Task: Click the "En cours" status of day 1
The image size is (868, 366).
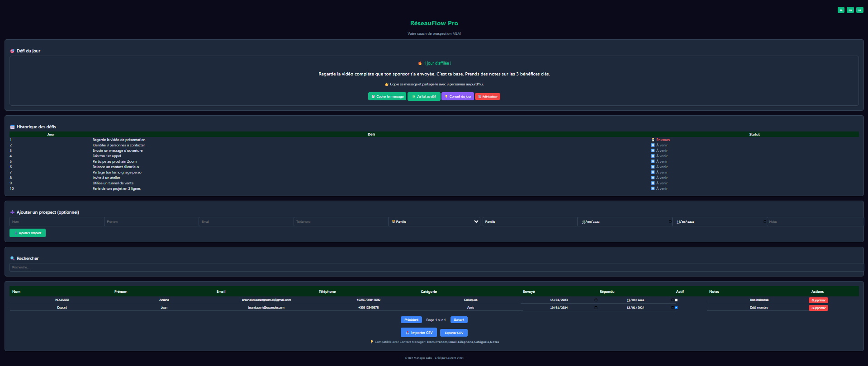Action: (x=660, y=140)
